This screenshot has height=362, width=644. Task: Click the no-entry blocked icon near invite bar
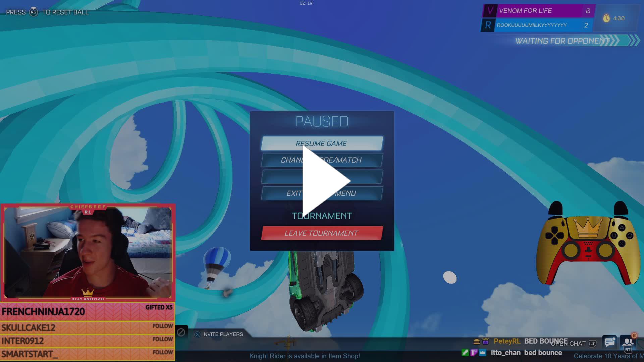[x=180, y=332]
